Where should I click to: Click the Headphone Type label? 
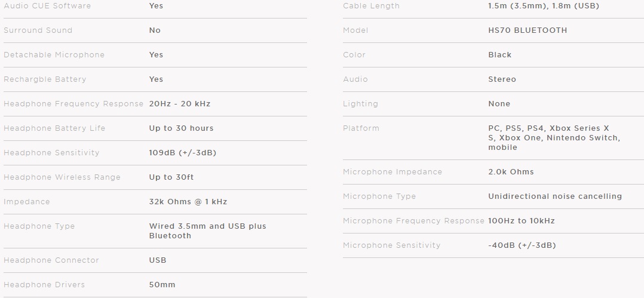click(x=39, y=226)
